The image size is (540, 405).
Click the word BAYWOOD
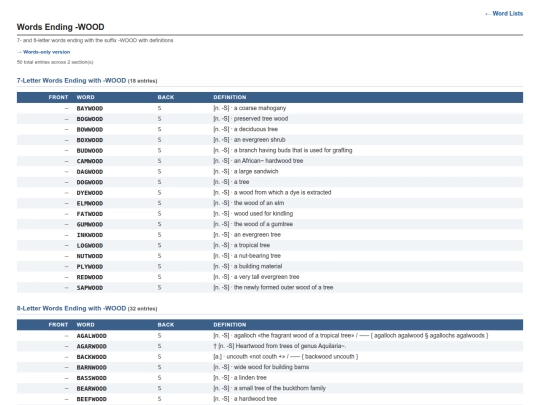(x=90, y=108)
